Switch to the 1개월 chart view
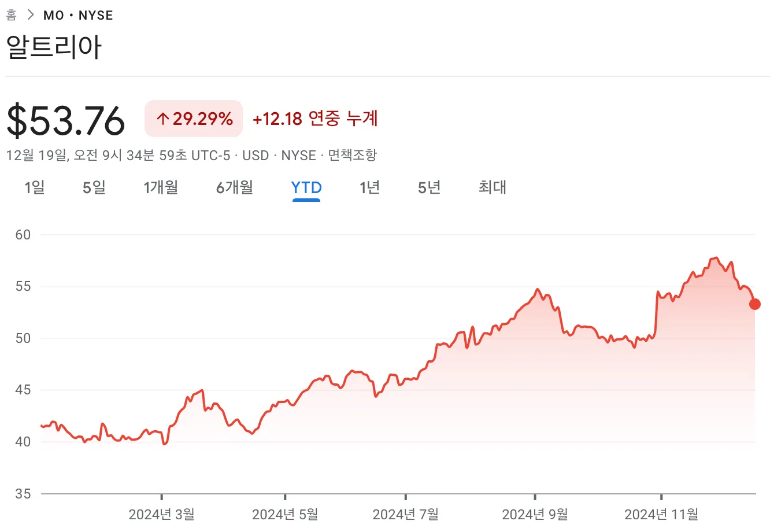 (161, 187)
